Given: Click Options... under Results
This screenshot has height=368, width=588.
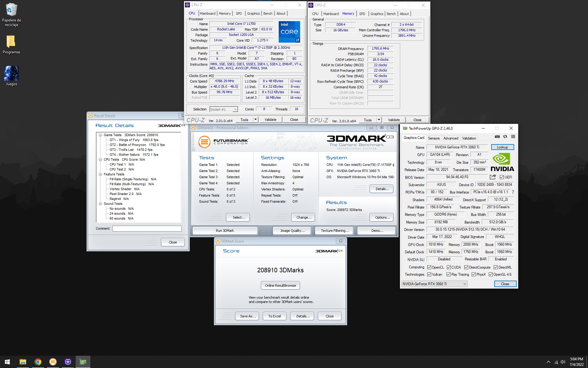Looking at the screenshot, I should click(382, 217).
